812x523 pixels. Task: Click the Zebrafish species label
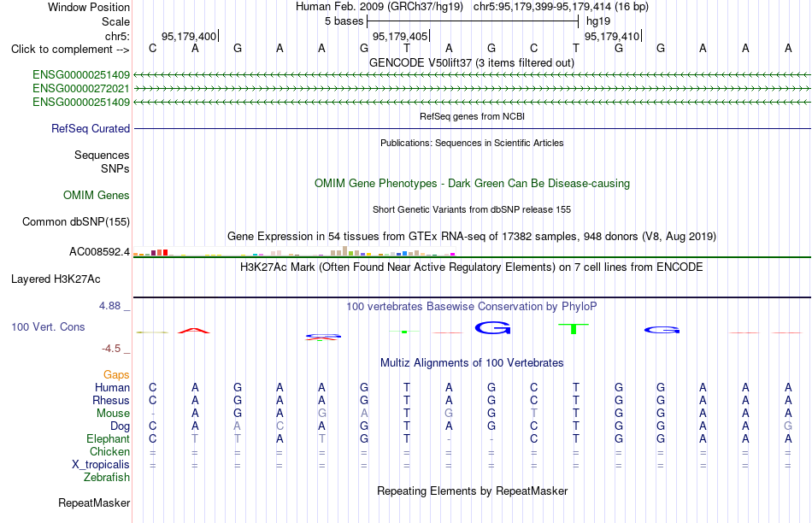(107, 477)
